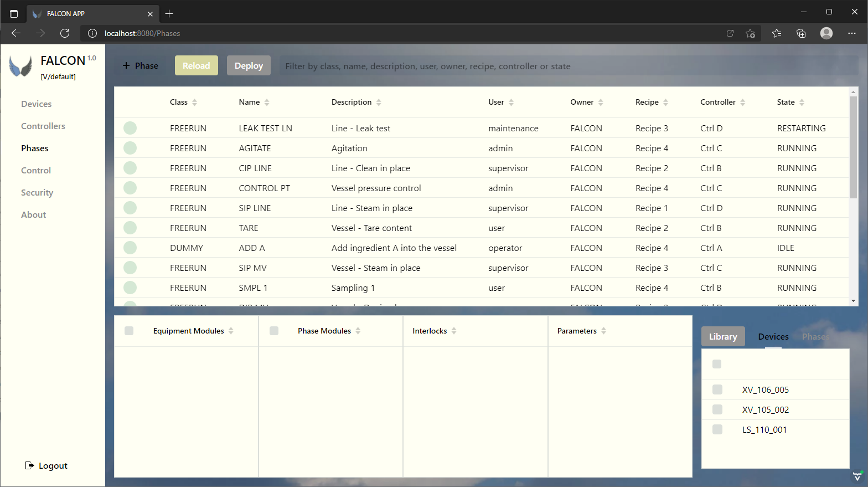Viewport: 868px width, 487px height.
Task: Open page in app icon
Action: [x=730, y=33]
